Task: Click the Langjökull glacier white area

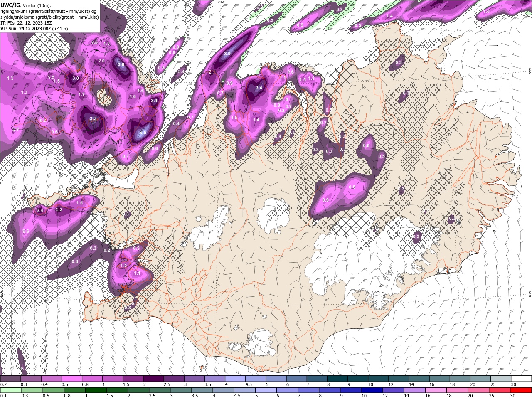Action: (210, 229)
